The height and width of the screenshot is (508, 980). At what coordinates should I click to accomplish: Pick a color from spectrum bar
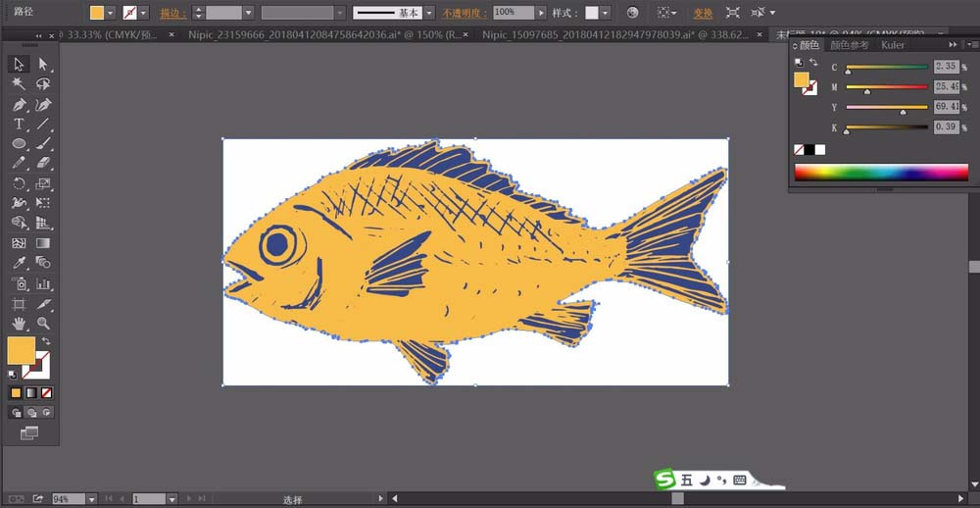coord(881,172)
